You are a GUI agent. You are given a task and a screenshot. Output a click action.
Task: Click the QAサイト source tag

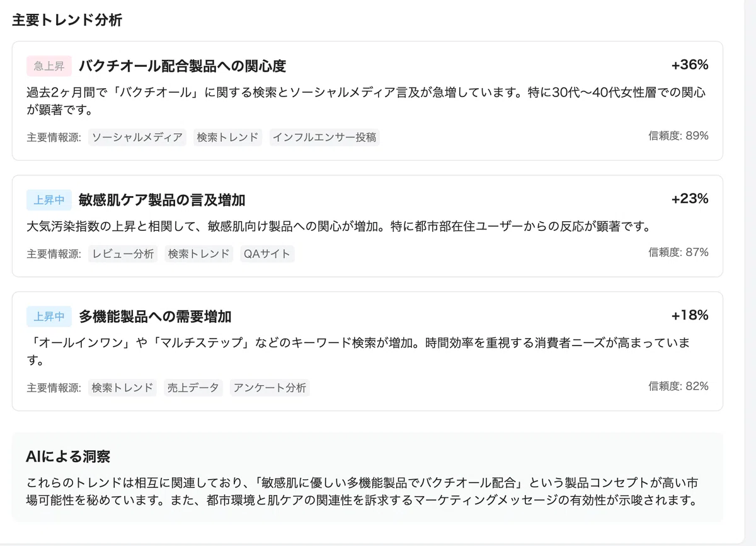(x=267, y=254)
